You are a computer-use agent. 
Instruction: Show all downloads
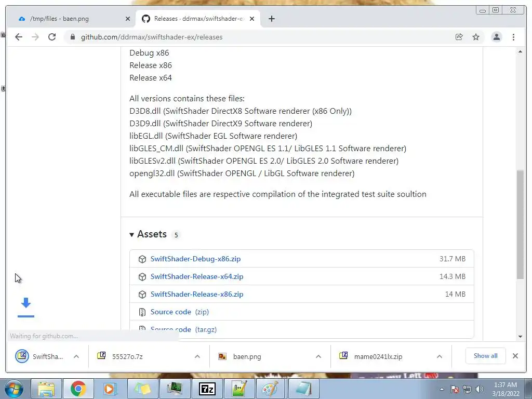point(486,356)
